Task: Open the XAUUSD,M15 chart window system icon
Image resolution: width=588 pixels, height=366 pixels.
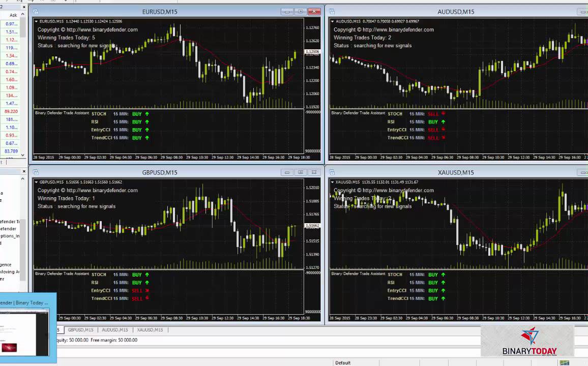Action: coord(332,172)
